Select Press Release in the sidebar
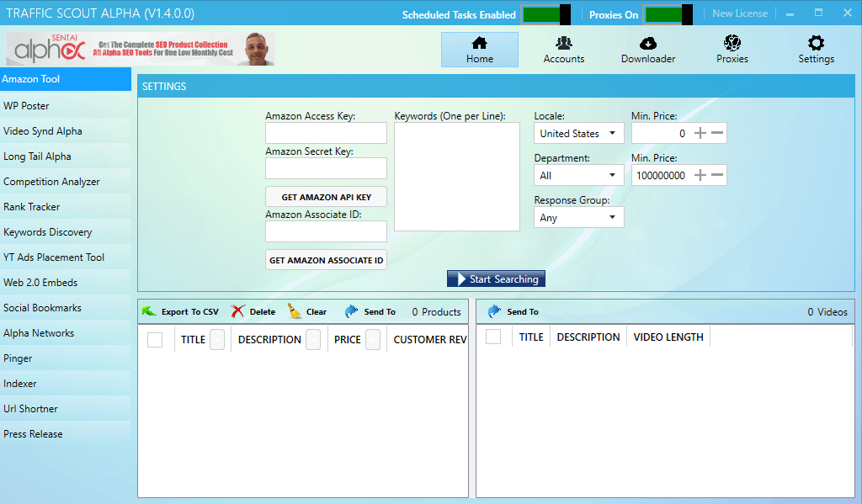This screenshot has height=504, width=862. point(66,434)
